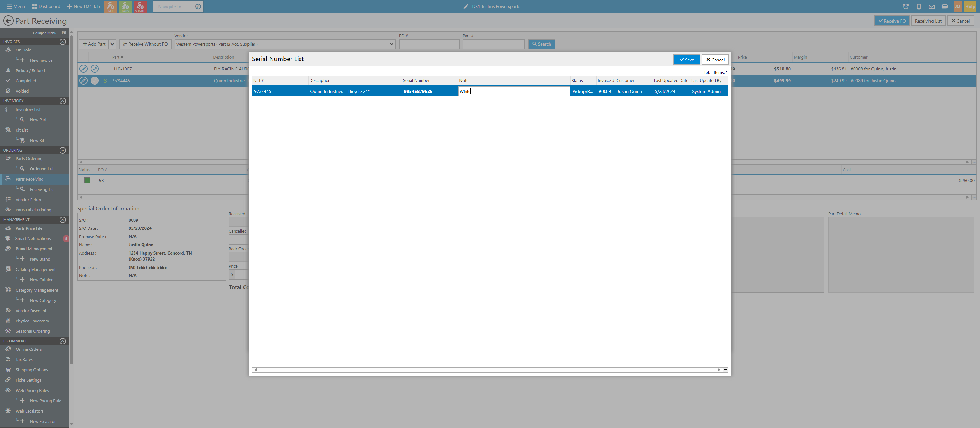
Task: Open the alarm clock reminders icon
Action: click(x=906, y=6)
